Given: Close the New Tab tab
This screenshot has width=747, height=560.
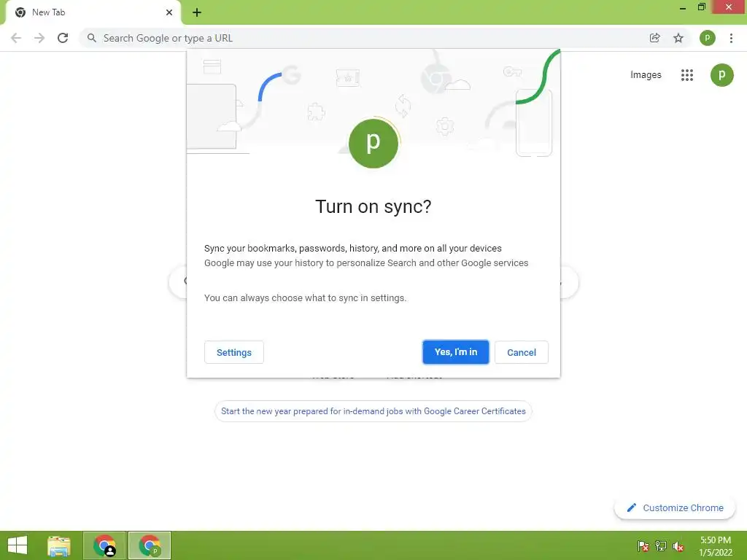Looking at the screenshot, I should click(x=169, y=12).
